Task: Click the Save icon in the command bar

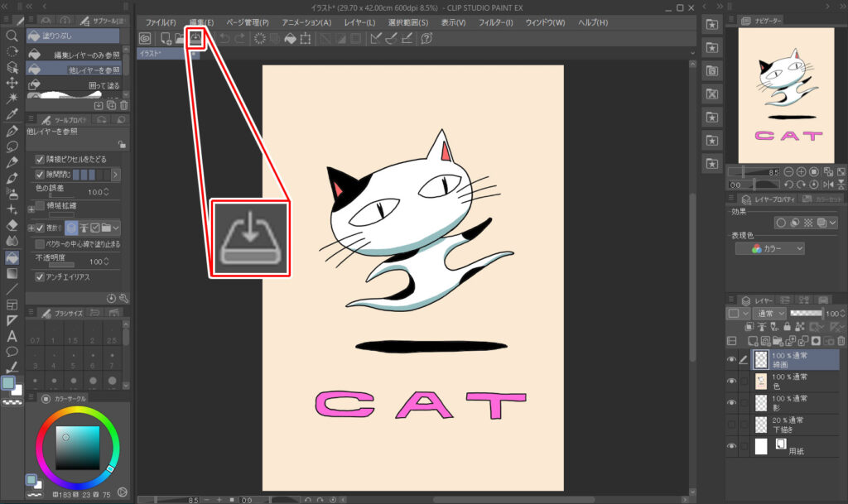Action: click(x=195, y=38)
